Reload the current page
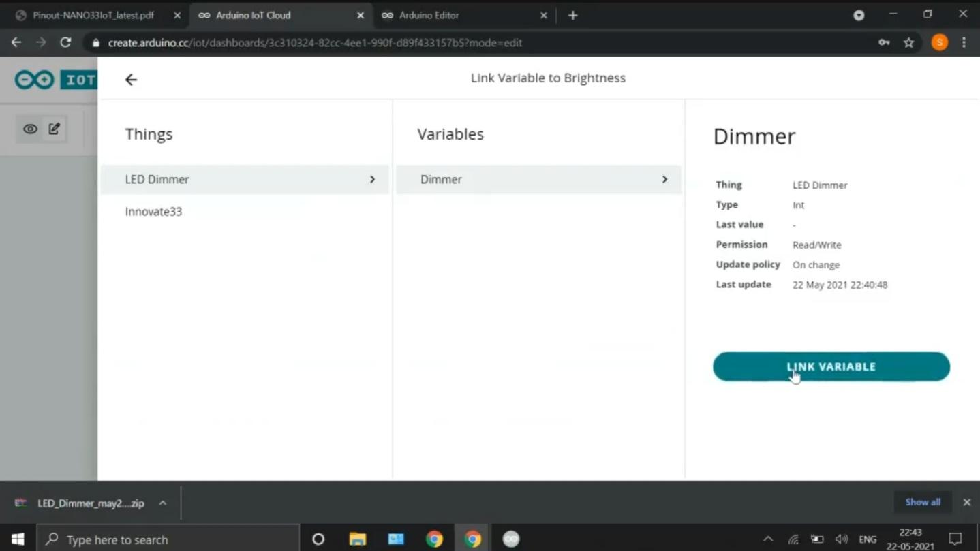The image size is (980, 551). 65,42
